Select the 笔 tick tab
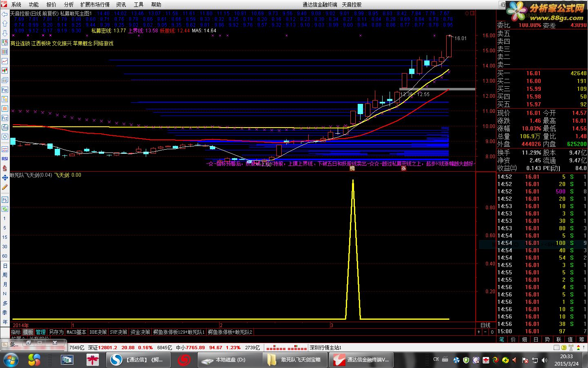This screenshot has height=368, width=588. pos(502,339)
